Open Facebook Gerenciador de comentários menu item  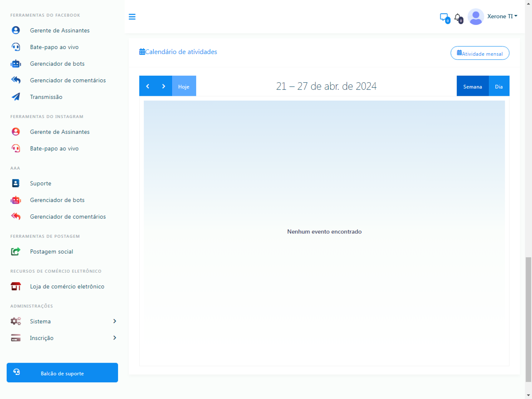(68, 80)
